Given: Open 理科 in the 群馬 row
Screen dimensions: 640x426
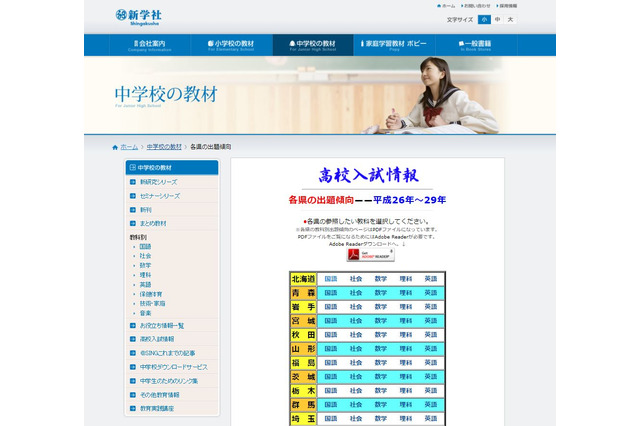Looking at the screenshot, I should tap(406, 405).
